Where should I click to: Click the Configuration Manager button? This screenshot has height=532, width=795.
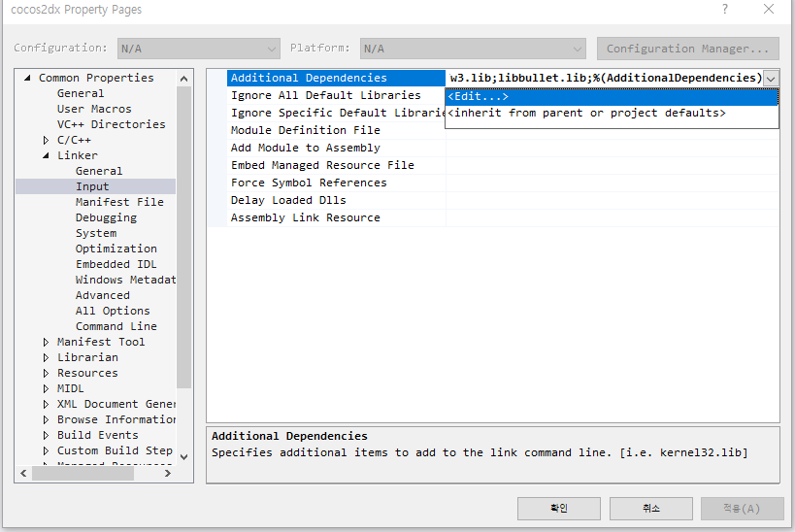coord(687,49)
